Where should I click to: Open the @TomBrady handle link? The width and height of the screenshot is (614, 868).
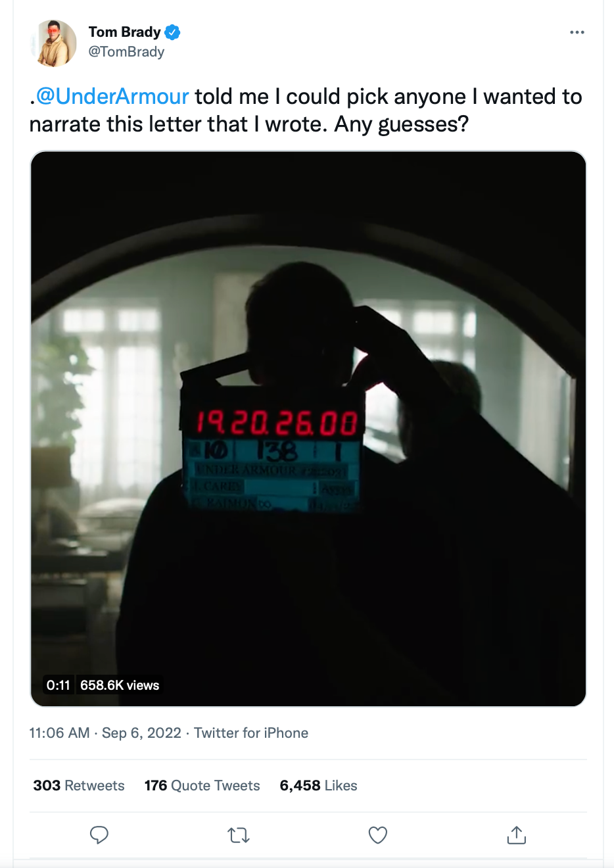(126, 52)
